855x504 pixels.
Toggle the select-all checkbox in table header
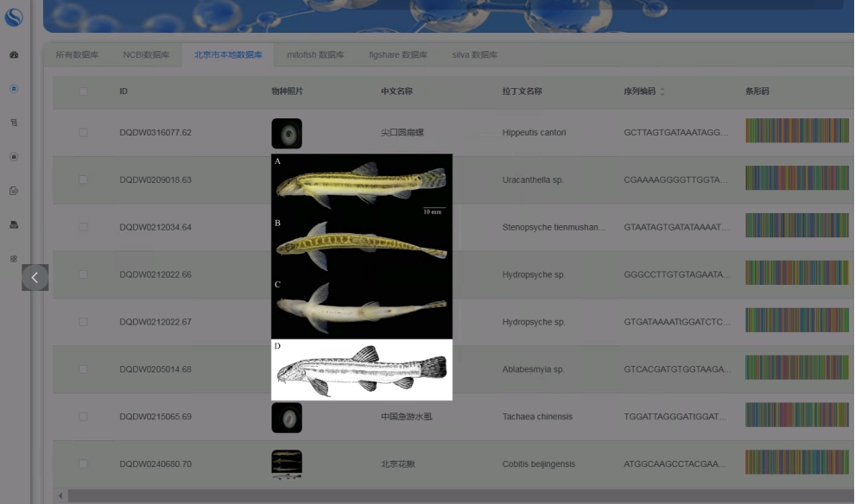(x=83, y=91)
